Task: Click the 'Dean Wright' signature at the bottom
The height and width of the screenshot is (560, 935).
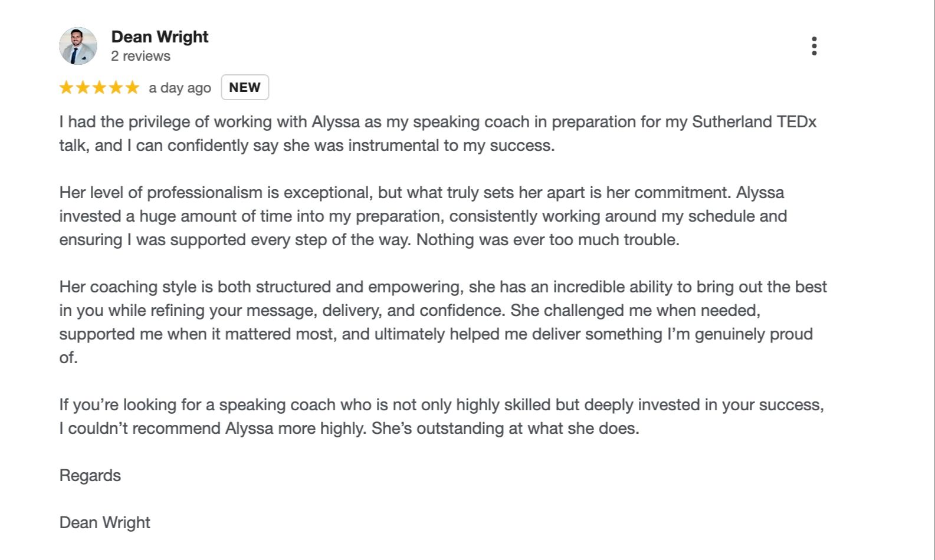Action: click(104, 523)
